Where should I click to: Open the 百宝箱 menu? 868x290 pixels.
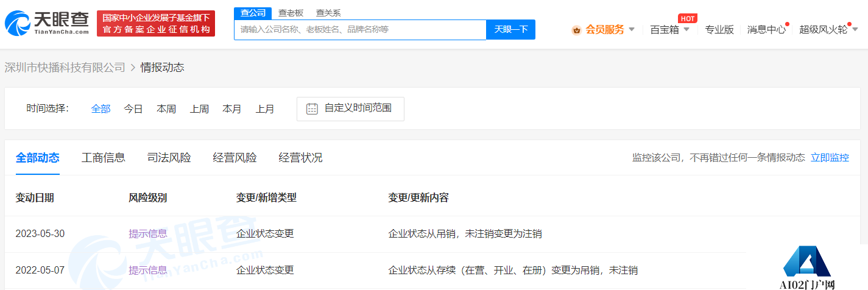point(665,29)
